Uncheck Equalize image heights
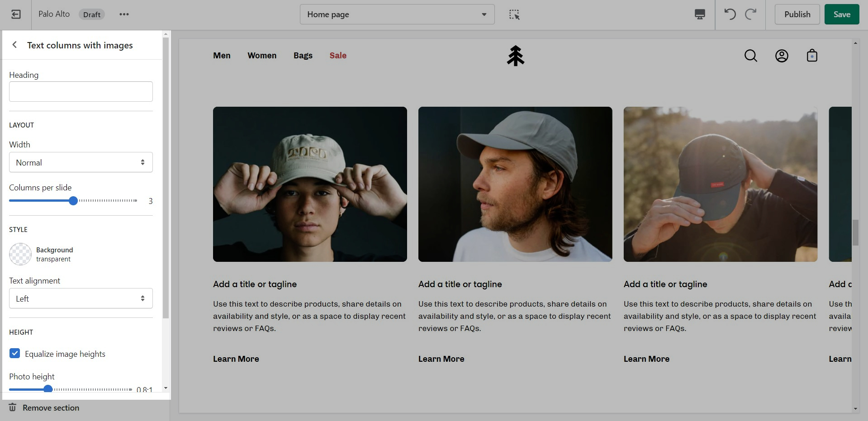 15,354
